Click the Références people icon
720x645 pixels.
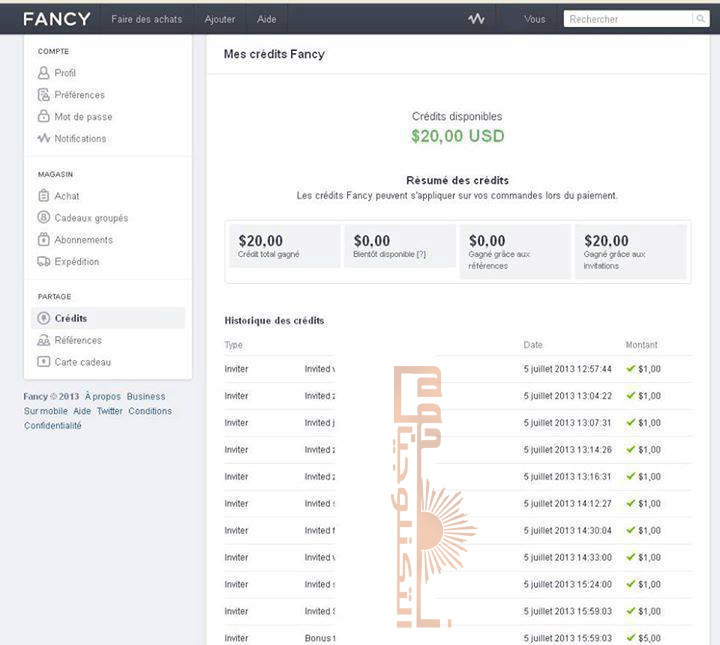click(x=44, y=340)
